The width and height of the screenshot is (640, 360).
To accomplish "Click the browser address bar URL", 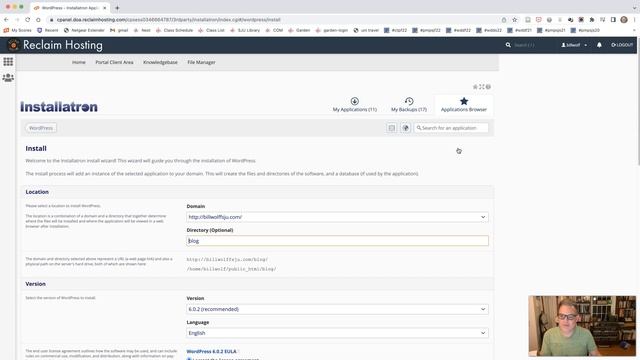I will tap(169, 20).
